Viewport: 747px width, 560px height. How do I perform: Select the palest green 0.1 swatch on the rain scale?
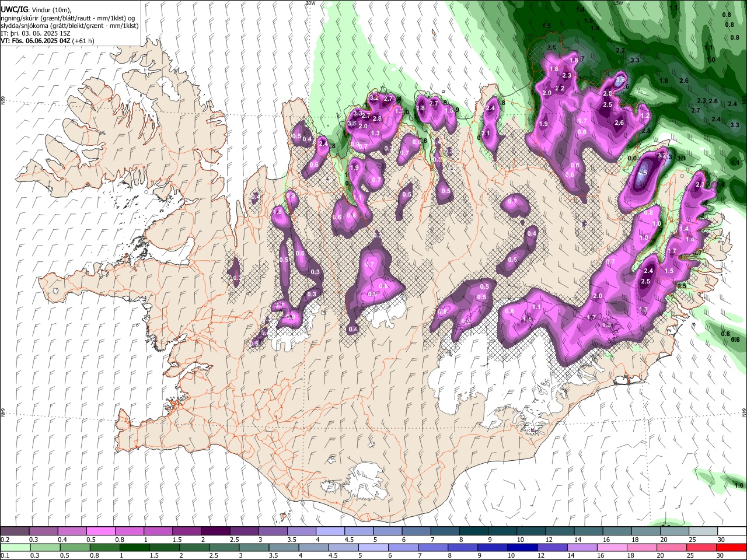pyautogui.click(x=15, y=548)
